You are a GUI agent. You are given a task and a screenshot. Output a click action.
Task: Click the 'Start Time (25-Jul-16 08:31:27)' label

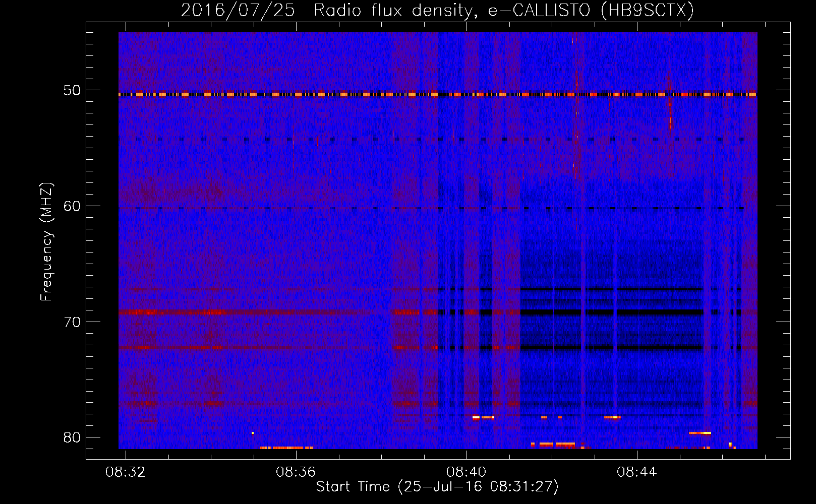click(x=437, y=487)
